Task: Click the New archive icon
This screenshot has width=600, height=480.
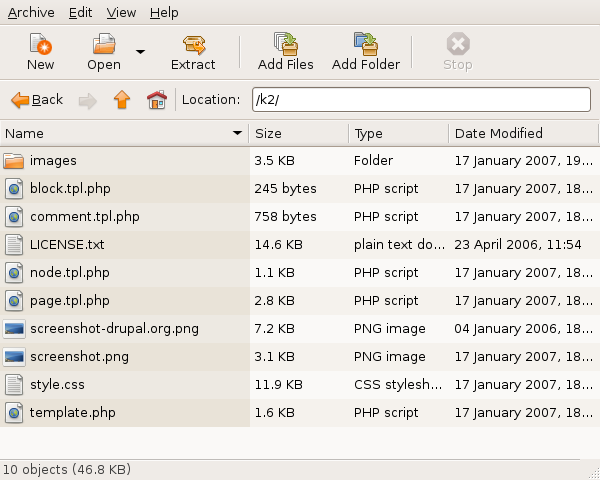Action: click(x=40, y=45)
